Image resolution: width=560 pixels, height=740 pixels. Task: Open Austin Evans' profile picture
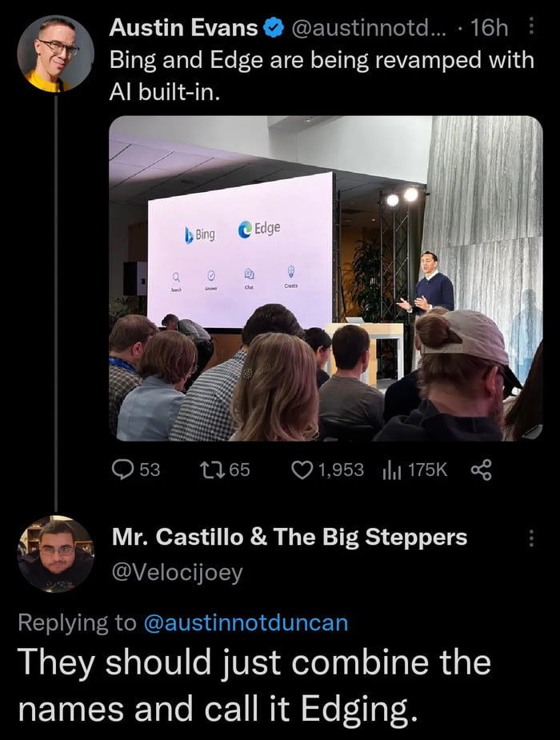coord(55,54)
